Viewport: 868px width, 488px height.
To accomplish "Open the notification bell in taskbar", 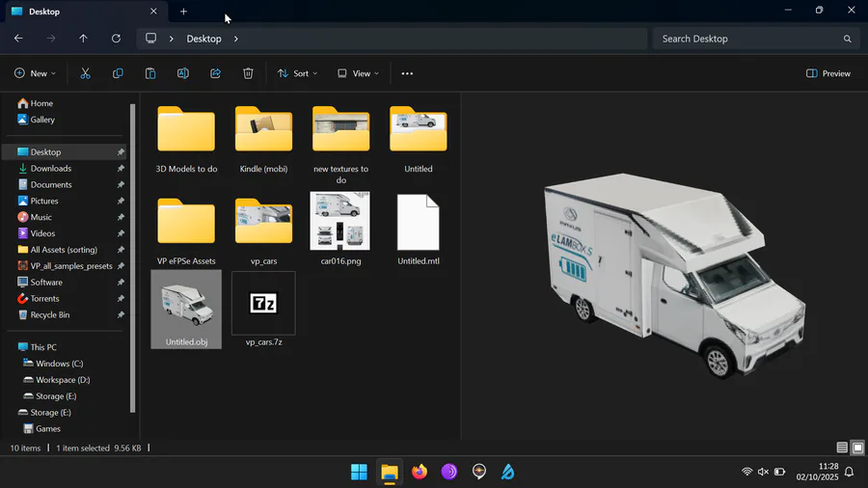I will click(849, 472).
